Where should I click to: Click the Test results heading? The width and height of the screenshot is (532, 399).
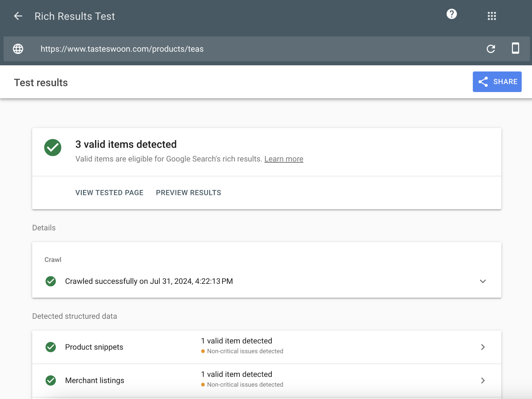click(x=41, y=83)
